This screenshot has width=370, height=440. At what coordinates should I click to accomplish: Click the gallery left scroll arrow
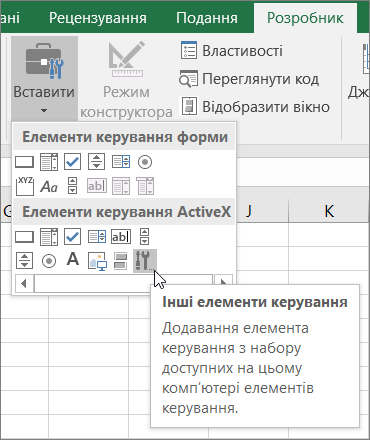coord(24,284)
